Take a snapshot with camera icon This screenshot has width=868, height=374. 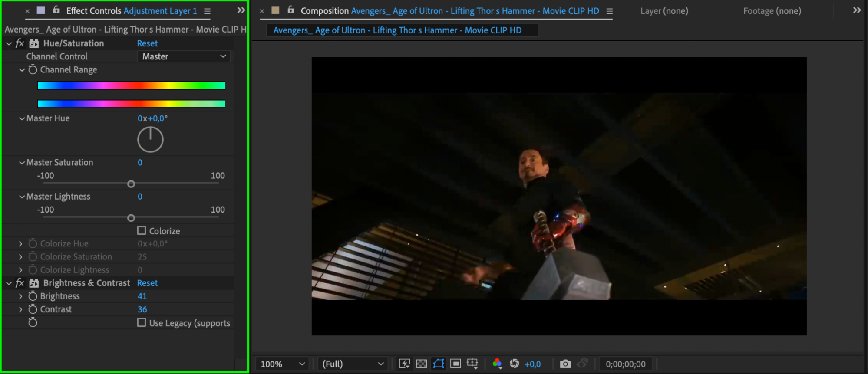[x=565, y=364]
